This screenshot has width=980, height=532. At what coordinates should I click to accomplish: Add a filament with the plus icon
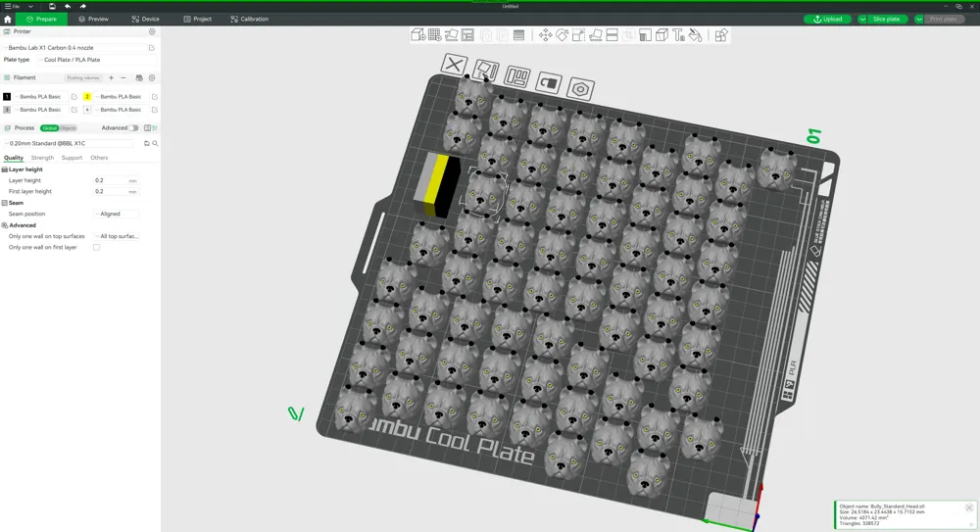[x=112, y=77]
